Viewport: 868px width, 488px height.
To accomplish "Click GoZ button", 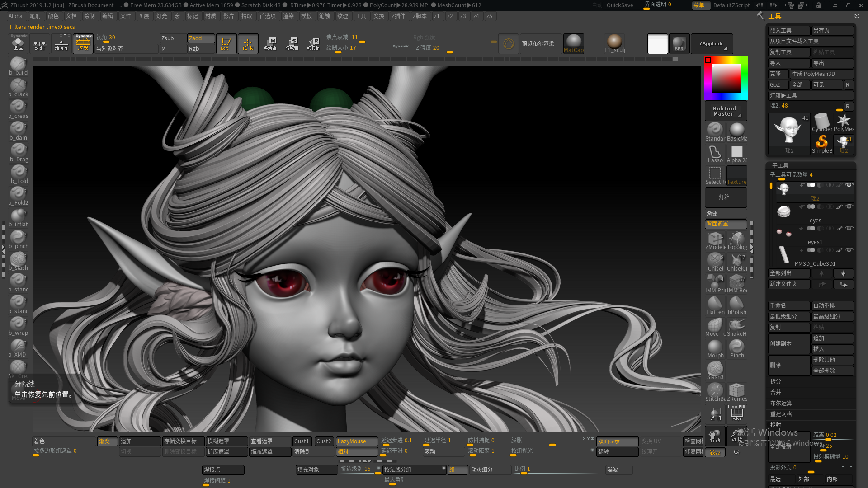I will click(778, 84).
